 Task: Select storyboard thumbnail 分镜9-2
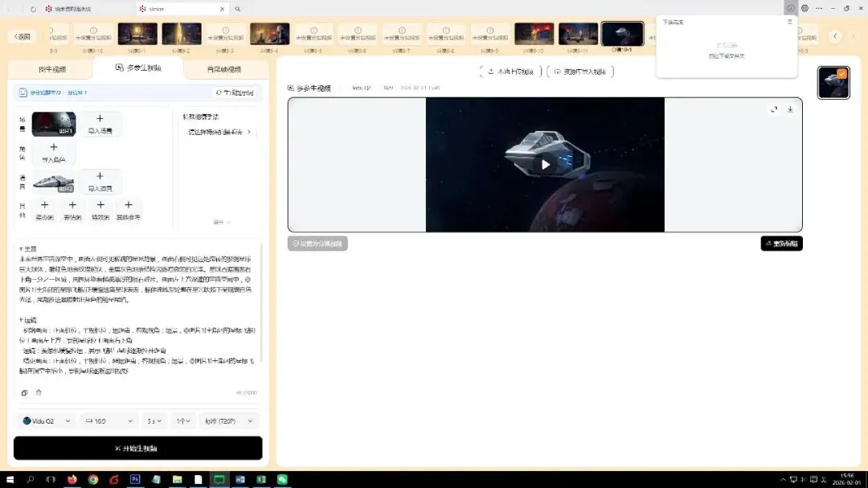coord(182,34)
